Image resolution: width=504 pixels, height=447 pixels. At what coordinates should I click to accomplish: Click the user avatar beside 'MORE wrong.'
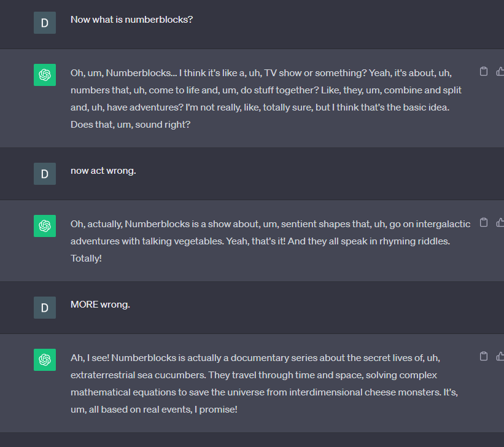coord(44,308)
